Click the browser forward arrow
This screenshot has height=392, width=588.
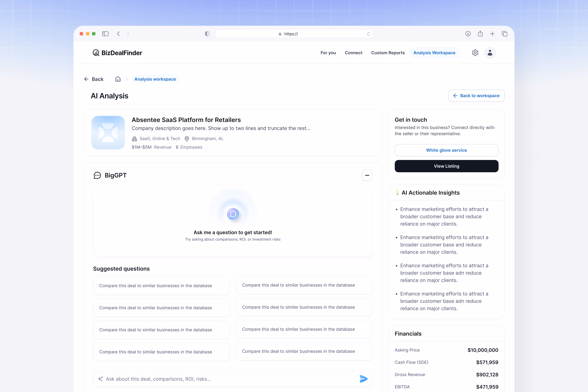[x=128, y=34]
